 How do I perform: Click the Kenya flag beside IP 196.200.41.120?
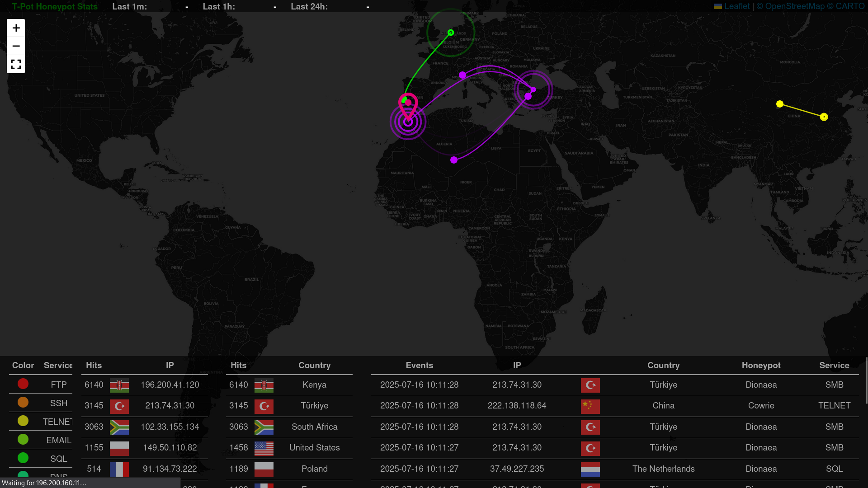[x=119, y=385]
